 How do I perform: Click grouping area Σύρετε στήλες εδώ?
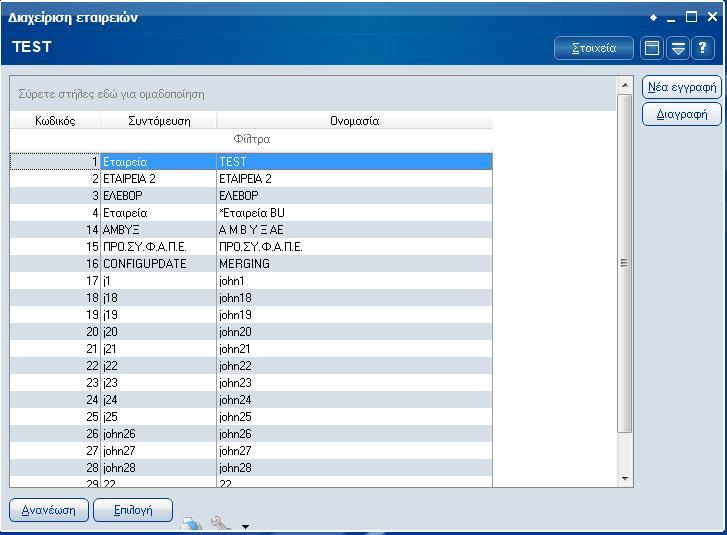(313, 94)
